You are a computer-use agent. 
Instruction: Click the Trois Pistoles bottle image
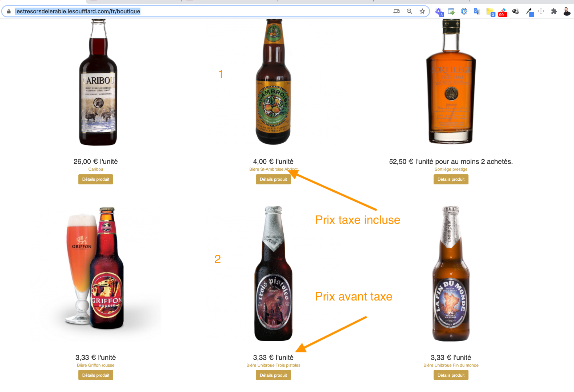click(x=274, y=274)
